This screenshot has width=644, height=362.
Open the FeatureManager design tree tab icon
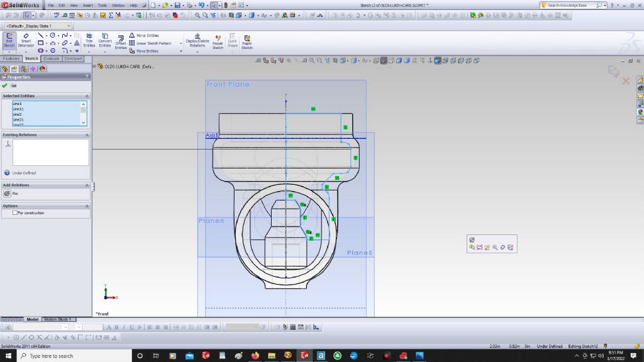(x=5, y=69)
